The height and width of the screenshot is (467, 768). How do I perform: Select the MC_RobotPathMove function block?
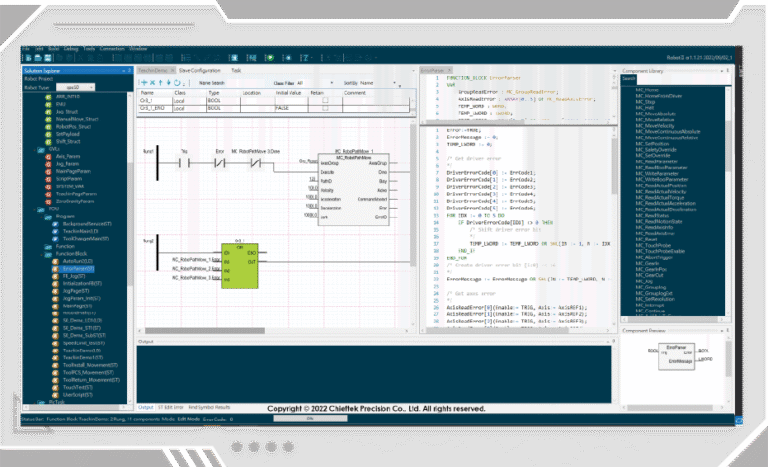coord(354,190)
